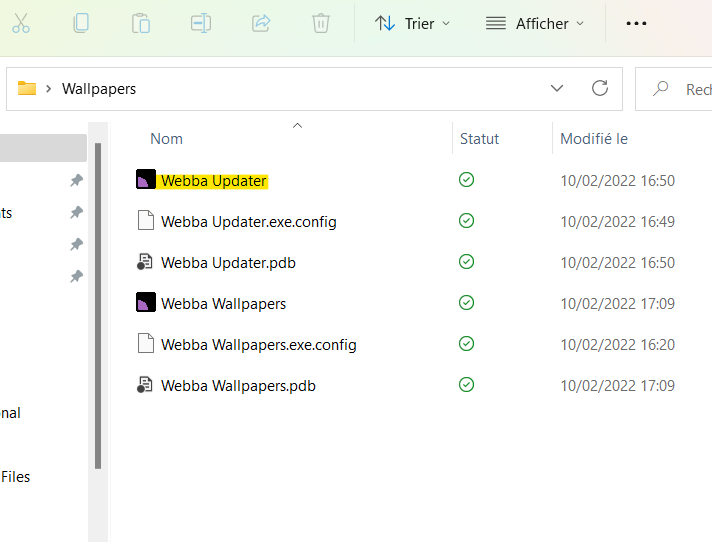Open the navigation item ending in Files
The width and height of the screenshot is (712, 542).
tap(15, 477)
